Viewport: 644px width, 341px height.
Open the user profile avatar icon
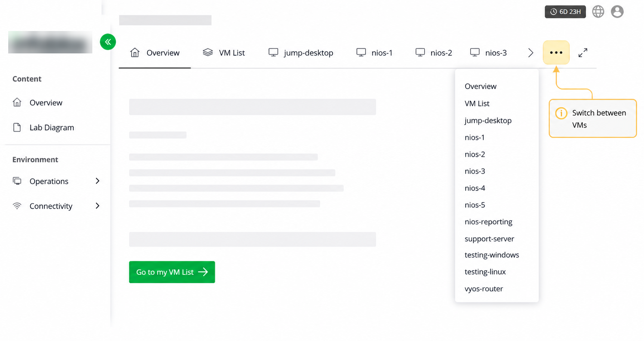click(617, 12)
